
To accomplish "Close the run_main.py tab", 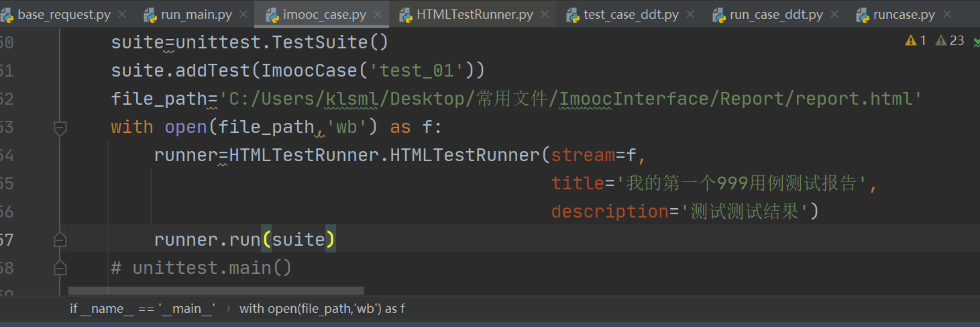I will [243, 14].
